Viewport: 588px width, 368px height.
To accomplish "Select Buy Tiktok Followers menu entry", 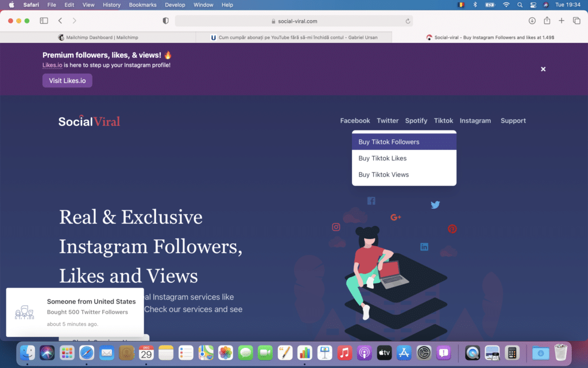I will click(x=404, y=141).
